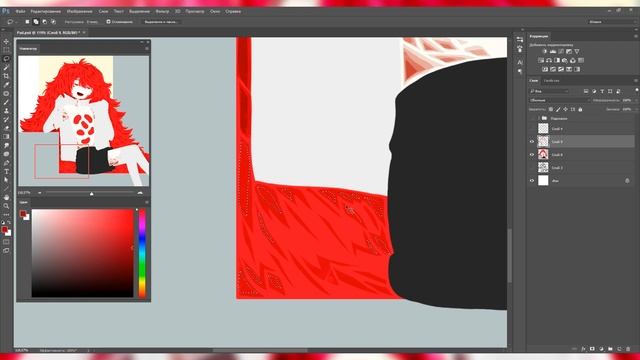This screenshot has height=360, width=640.
Task: Click the toolbox foreground color swatch
Action: click(4, 230)
